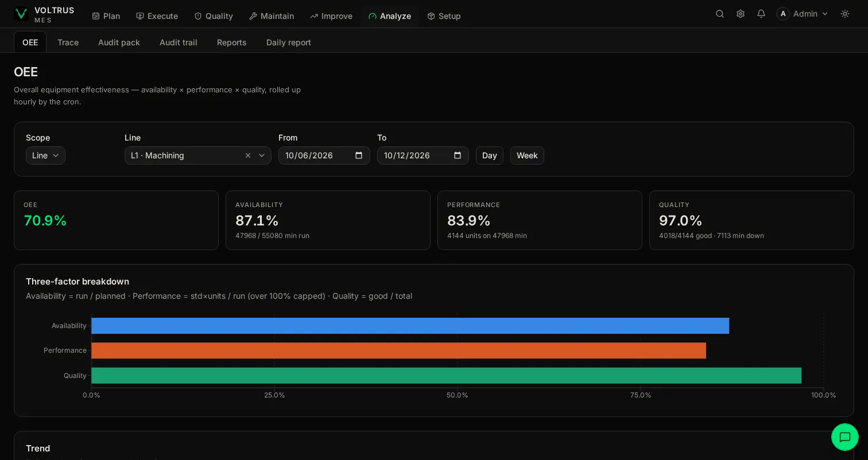The image size is (868, 460).
Task: Expand the Admin user menu
Action: (x=803, y=14)
